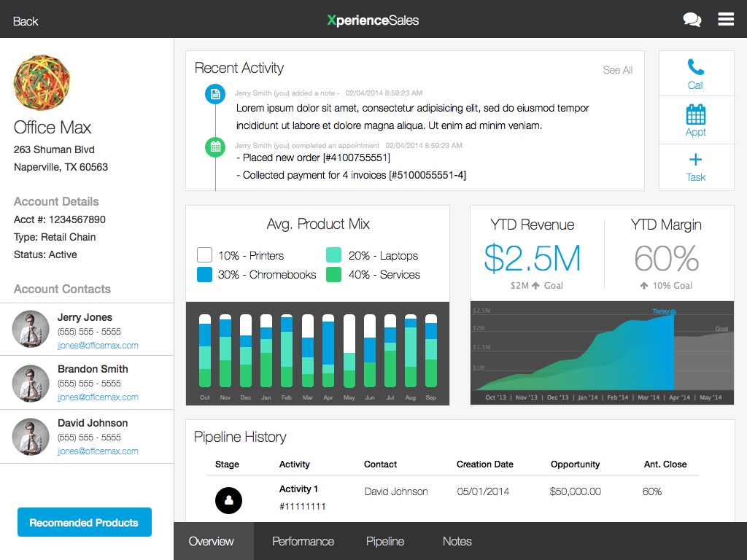Click the white Printers legend swatch
747x560 pixels.
(x=204, y=254)
